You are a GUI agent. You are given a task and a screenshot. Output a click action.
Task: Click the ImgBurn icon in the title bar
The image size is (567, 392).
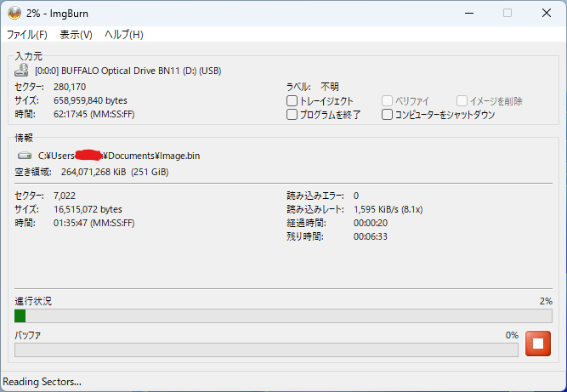[14, 13]
